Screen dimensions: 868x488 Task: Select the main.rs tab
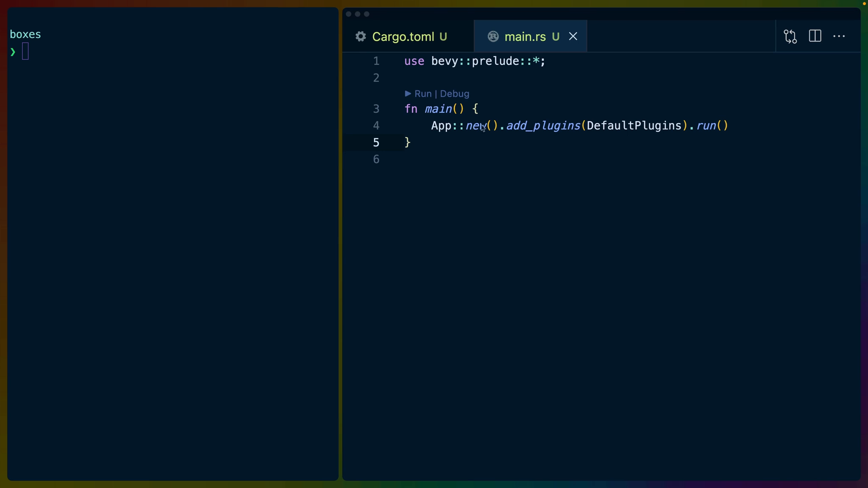526,36
